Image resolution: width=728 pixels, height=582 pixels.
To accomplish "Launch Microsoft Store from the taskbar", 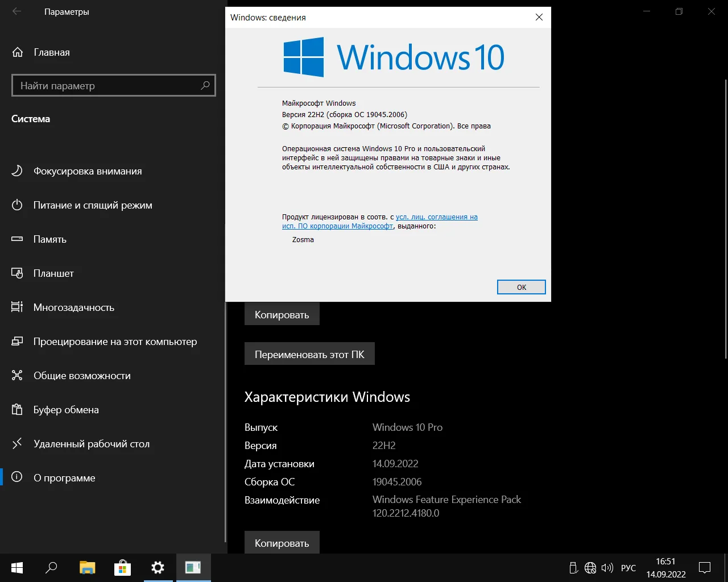I will click(122, 567).
